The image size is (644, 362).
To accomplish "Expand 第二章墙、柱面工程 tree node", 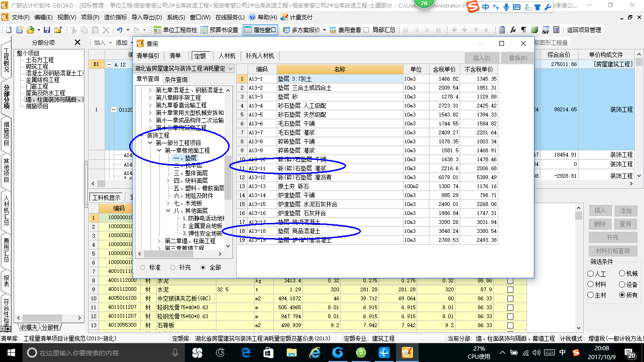I will pyautogui.click(x=159, y=241).
